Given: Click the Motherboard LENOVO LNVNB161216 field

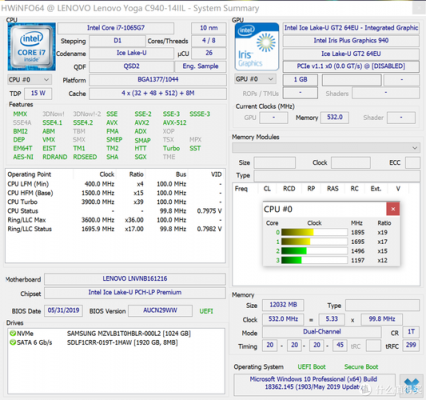Looking at the screenshot, I should click(135, 279).
